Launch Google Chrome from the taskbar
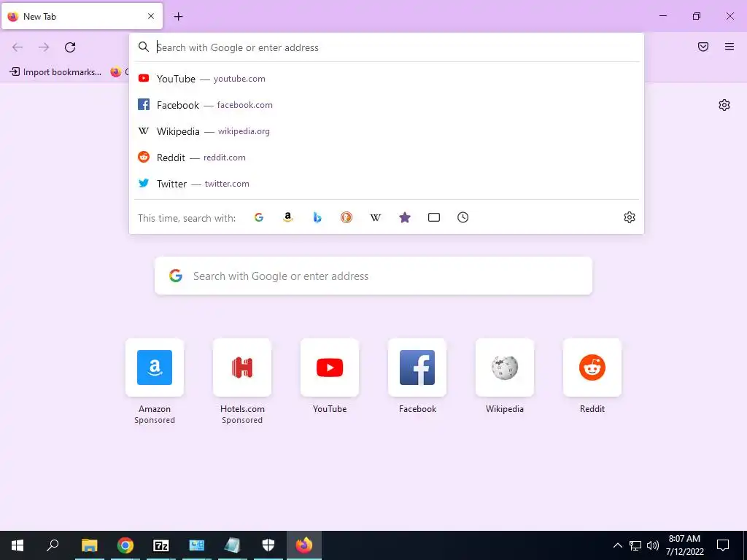 [125, 545]
